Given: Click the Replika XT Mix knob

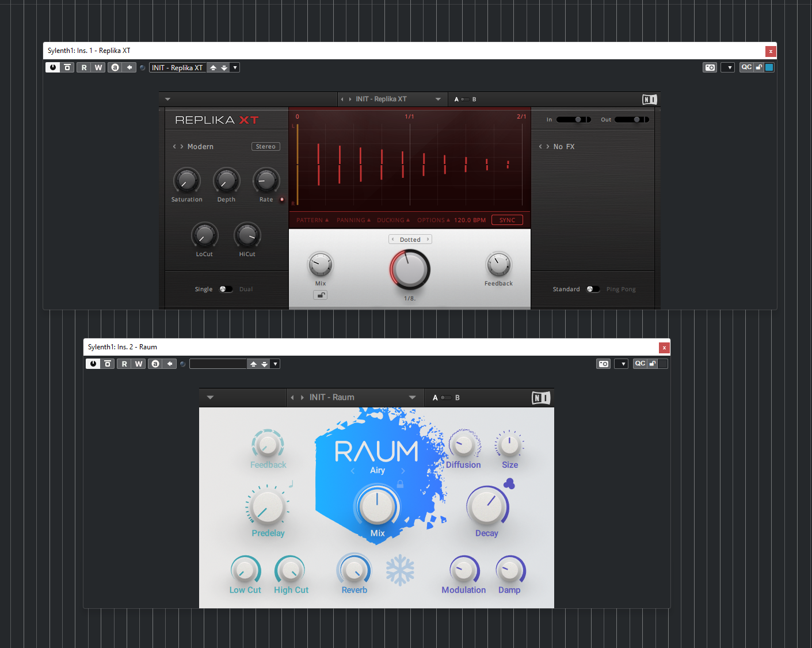Looking at the screenshot, I should (321, 265).
